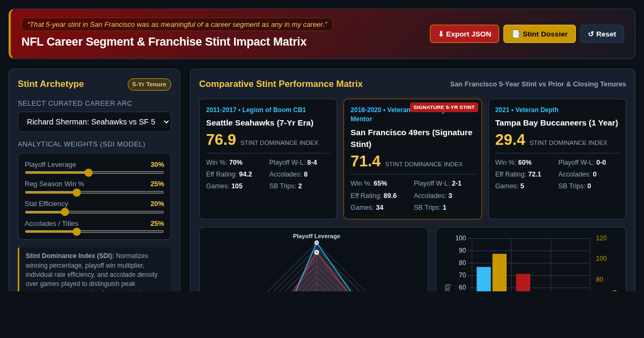The image size is (644, 338).
Task: Adjust the Stat Efficiency slider
Action: click(x=94, y=212)
